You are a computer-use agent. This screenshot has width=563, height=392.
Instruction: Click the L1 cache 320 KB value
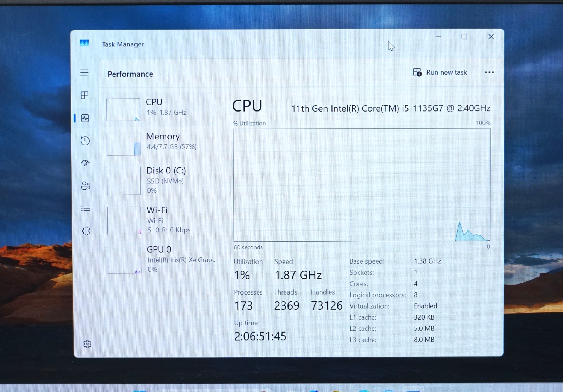coord(424,317)
